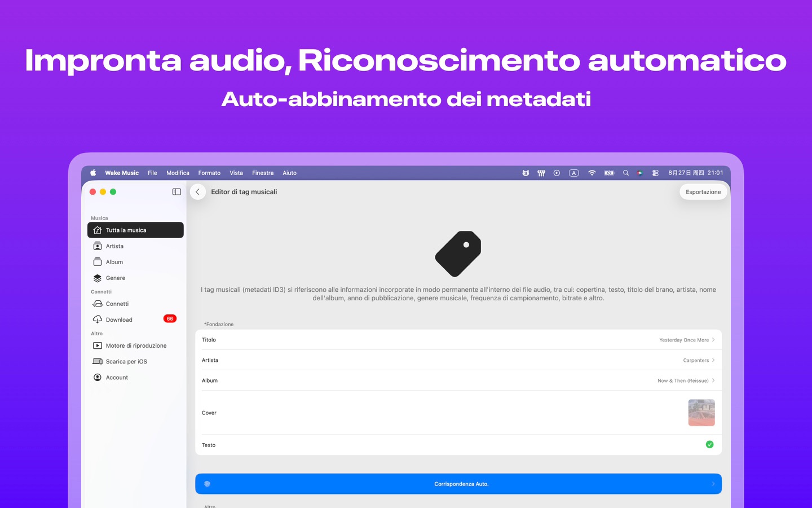Viewport: 812px width, 508px height.
Task: Click the large music tag icon
Action: [x=458, y=254]
